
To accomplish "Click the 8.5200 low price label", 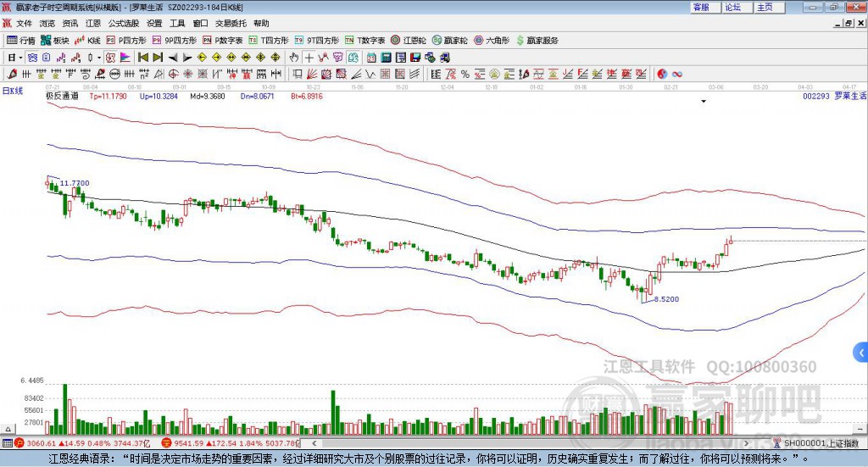I will click(666, 299).
